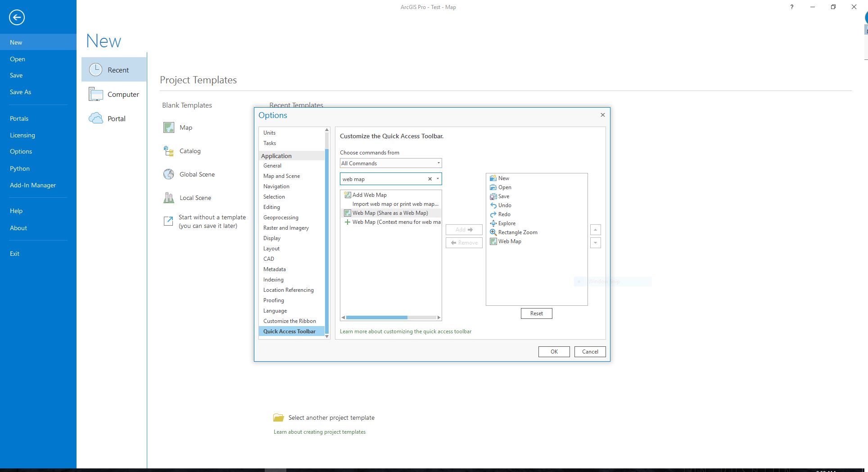Move selected toolbar command down
Screen dimensions: 868x472
[596, 243]
